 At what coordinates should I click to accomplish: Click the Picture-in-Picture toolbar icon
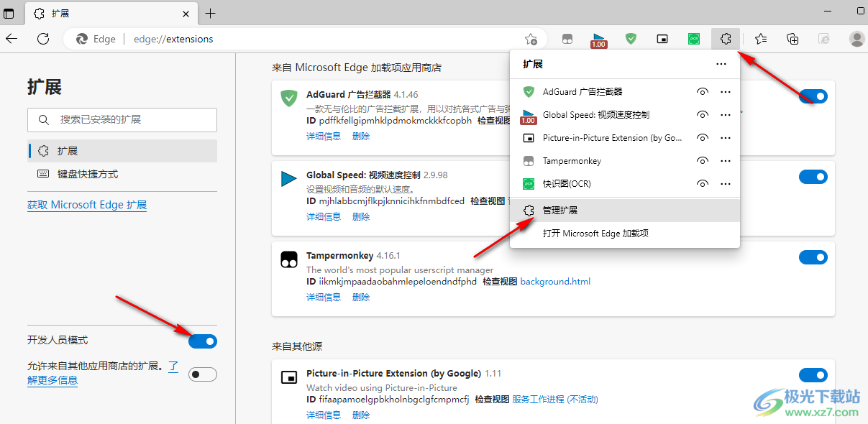(x=662, y=39)
